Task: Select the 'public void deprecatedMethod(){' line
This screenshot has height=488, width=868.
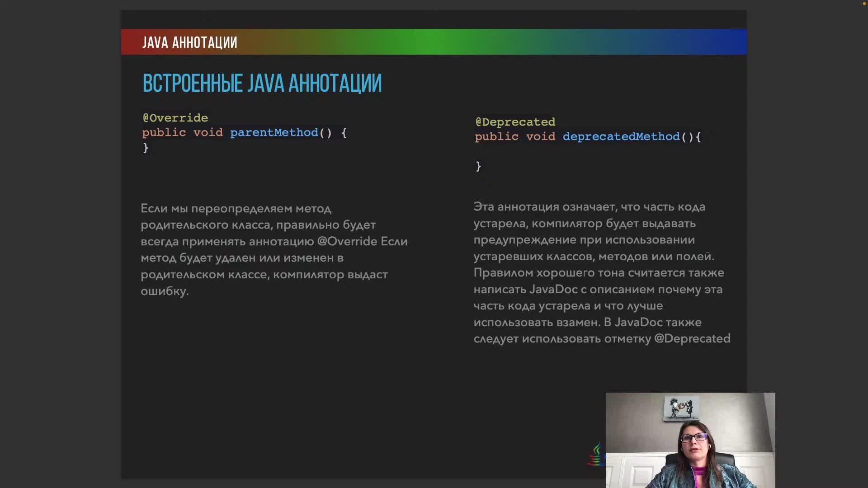Action: pos(588,136)
